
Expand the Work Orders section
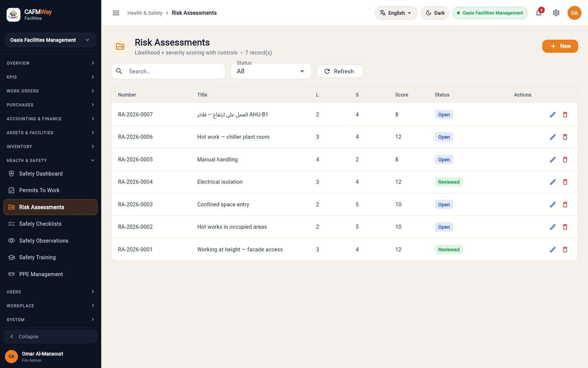(50, 91)
